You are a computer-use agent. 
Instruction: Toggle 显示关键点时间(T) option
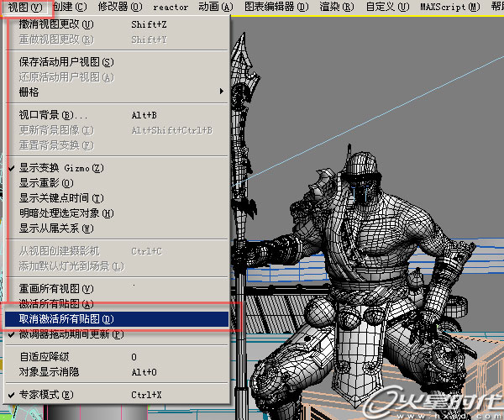(x=117, y=198)
